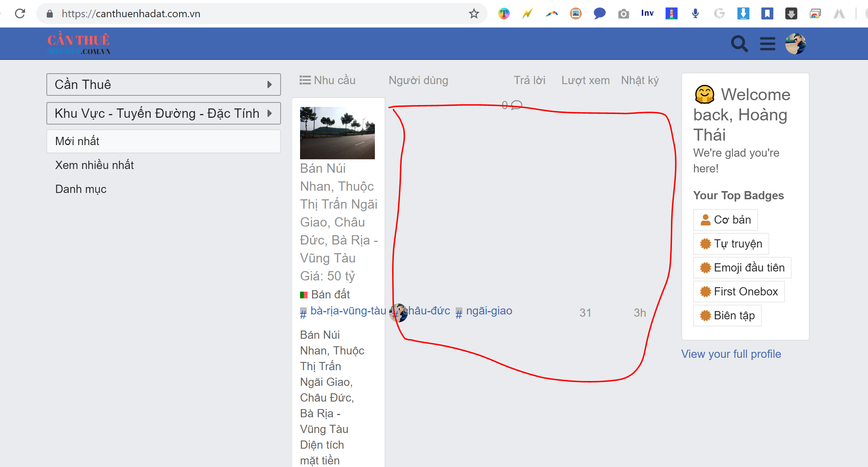
Task: Click the ngãi-giao tag link
Action: (x=489, y=311)
